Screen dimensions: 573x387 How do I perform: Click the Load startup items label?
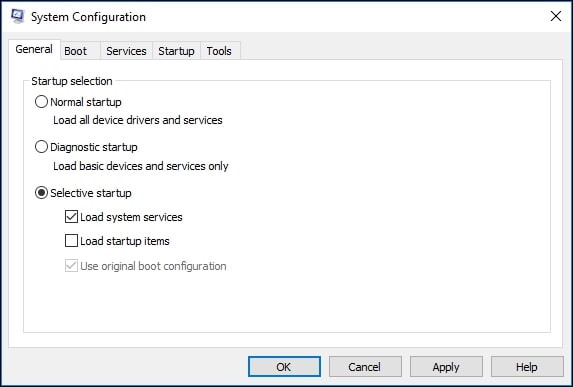(125, 241)
